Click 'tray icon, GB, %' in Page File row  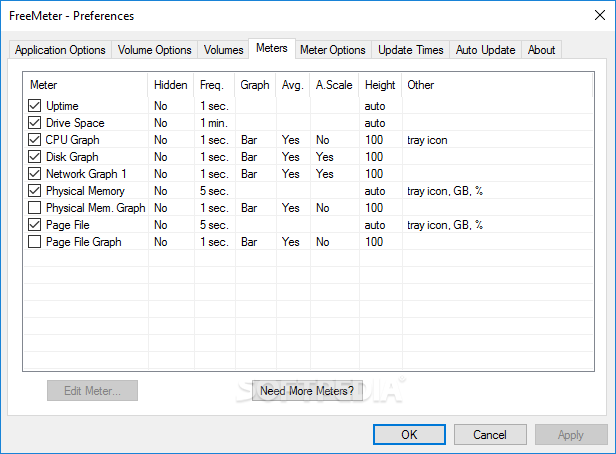click(x=445, y=225)
